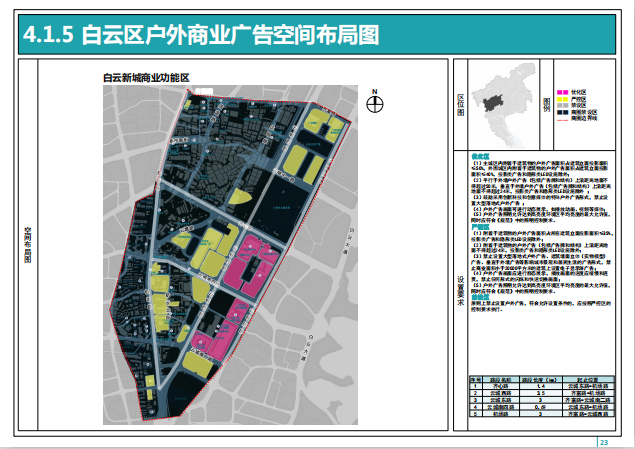Click the vertical '区位图' label
The image size is (635, 449).
point(460,105)
